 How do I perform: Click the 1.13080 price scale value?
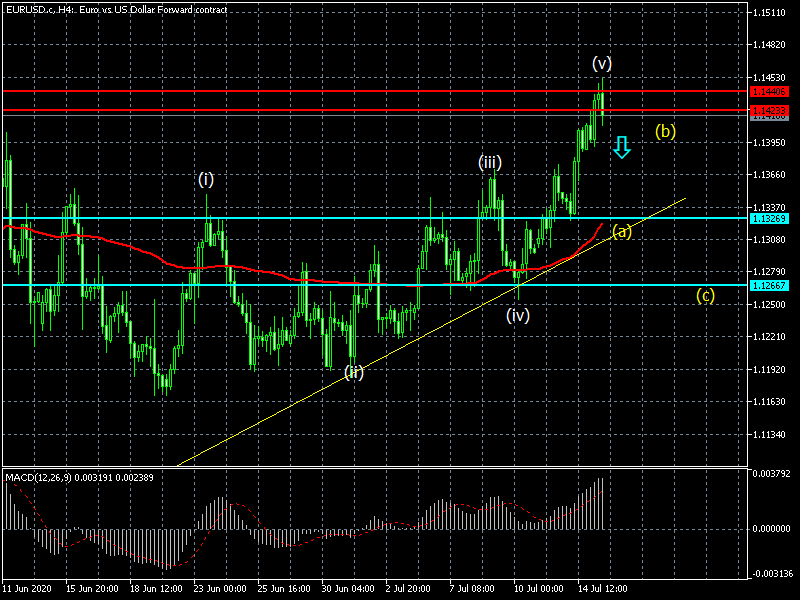click(769, 239)
